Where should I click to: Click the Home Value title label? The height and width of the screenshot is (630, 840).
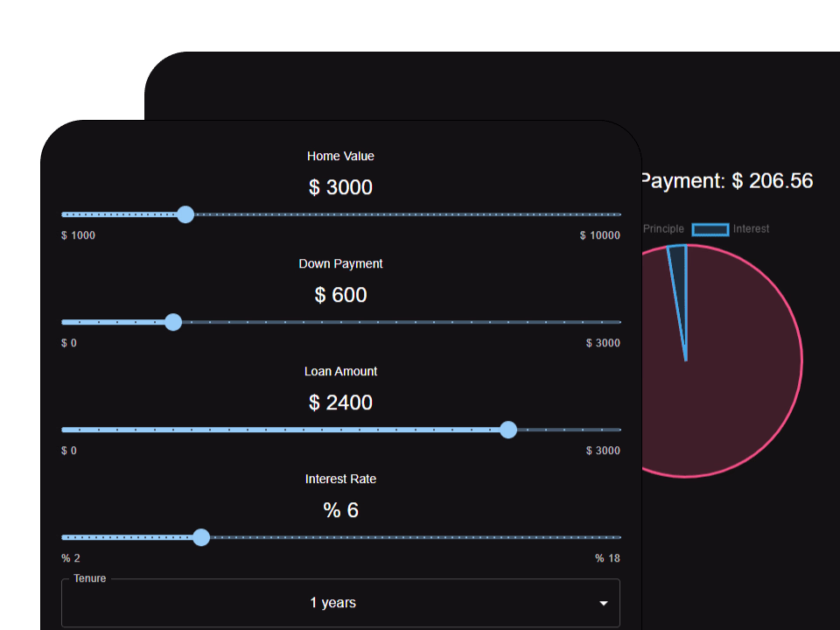coord(340,157)
